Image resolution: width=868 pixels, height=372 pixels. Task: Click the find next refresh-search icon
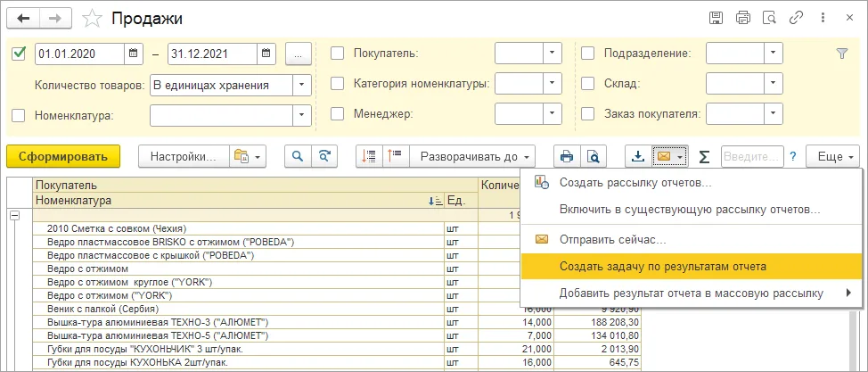tap(324, 156)
